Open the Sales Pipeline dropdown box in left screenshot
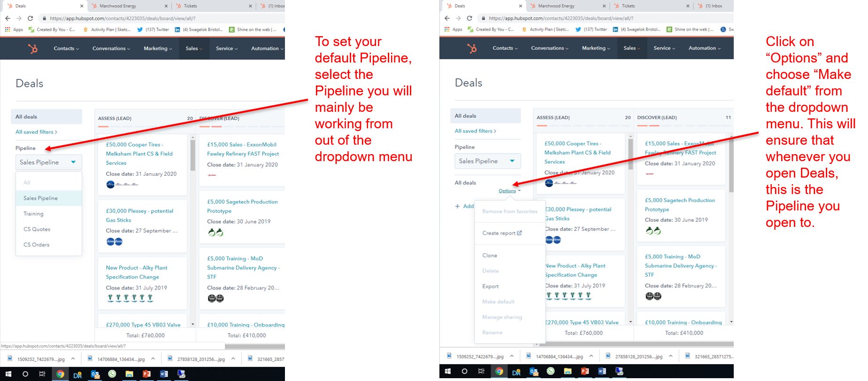This screenshot has height=381, width=868. (x=49, y=162)
